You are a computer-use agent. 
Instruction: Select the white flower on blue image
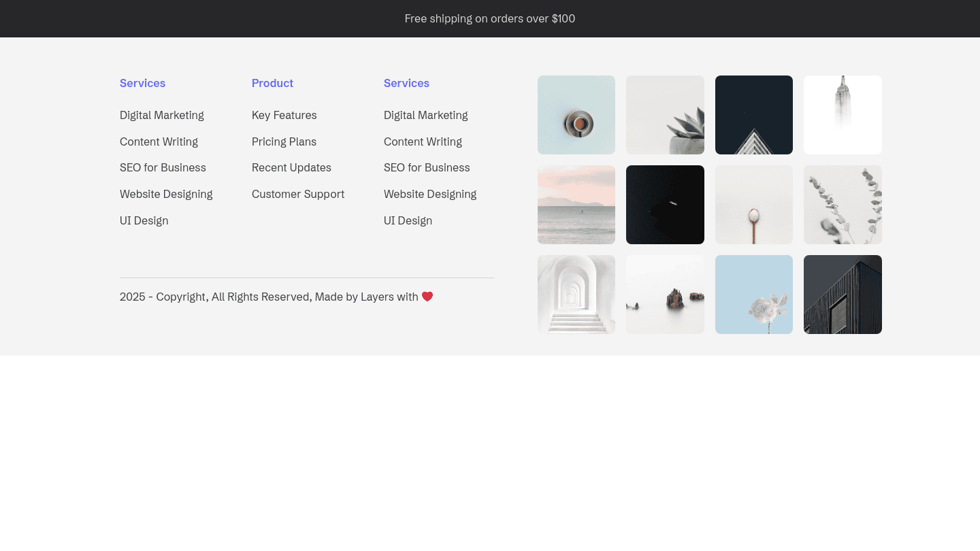[754, 295]
